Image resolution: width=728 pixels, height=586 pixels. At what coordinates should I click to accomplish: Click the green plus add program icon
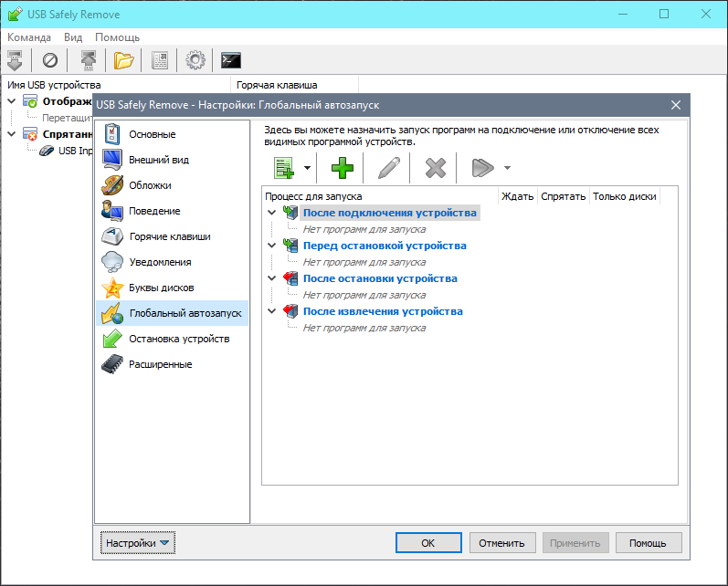click(342, 167)
